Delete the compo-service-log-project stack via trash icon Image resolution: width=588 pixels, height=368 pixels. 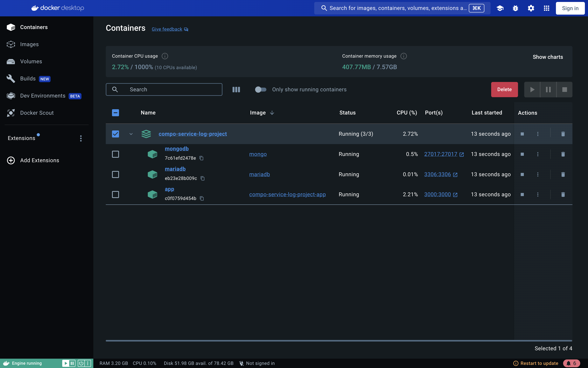563,134
